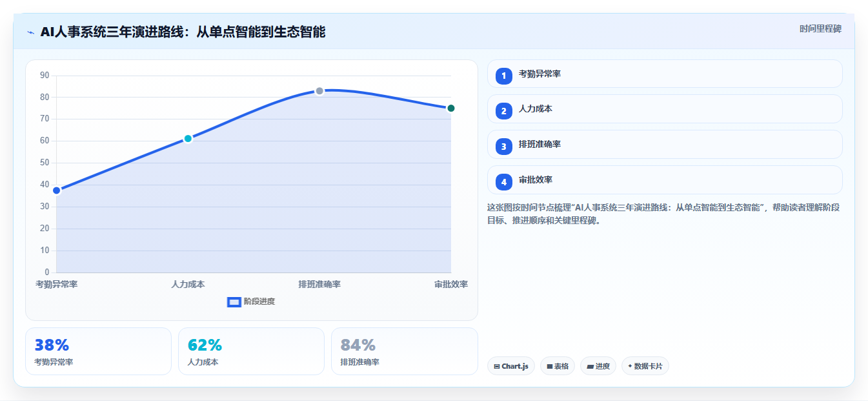Open the 38% 考勤异常率 stat card
Screen dimensions: 868x401
click(98, 351)
